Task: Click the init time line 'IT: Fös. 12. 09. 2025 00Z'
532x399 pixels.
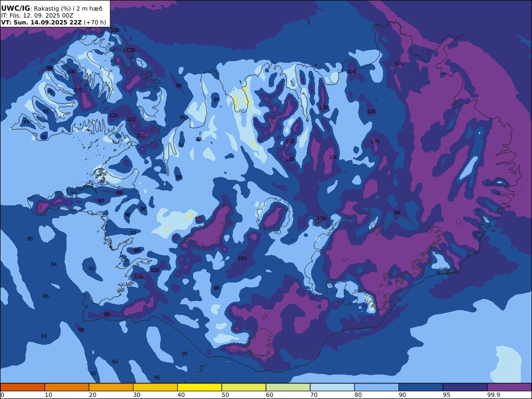Action: tap(37, 15)
